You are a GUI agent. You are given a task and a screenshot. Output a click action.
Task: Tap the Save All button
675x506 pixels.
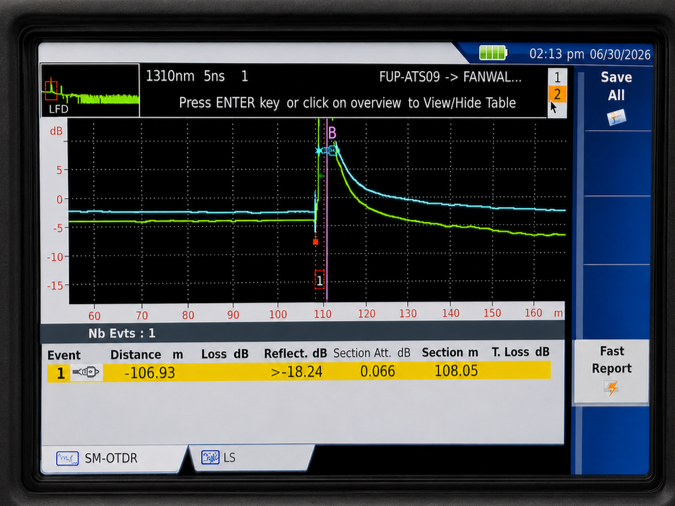click(616, 98)
